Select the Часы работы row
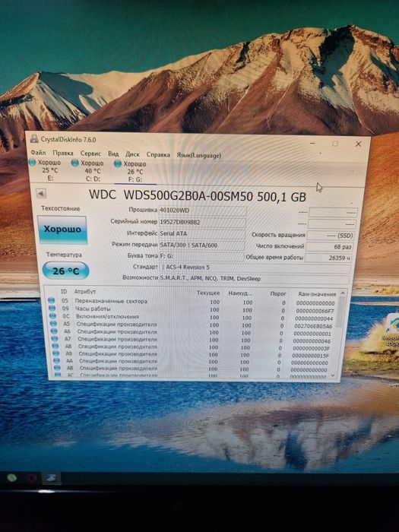The width and height of the screenshot is (399, 532). (192, 309)
